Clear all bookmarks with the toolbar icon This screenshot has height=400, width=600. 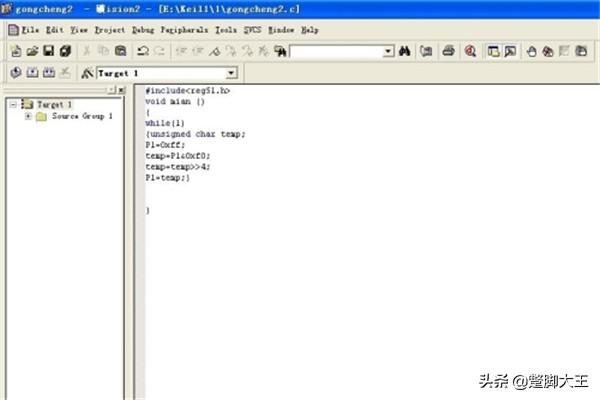click(x=263, y=51)
